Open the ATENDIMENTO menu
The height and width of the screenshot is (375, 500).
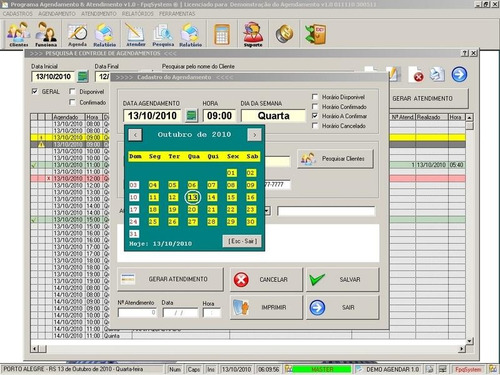[99, 14]
